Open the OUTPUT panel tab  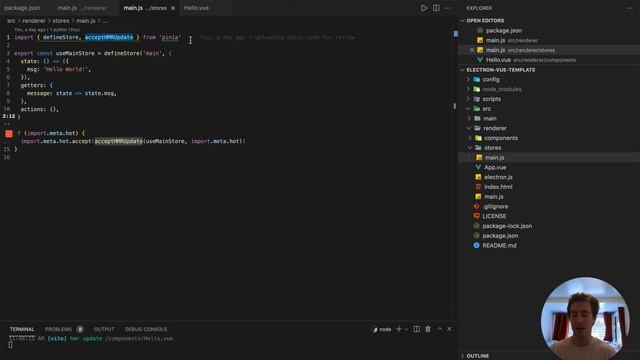coord(104,329)
